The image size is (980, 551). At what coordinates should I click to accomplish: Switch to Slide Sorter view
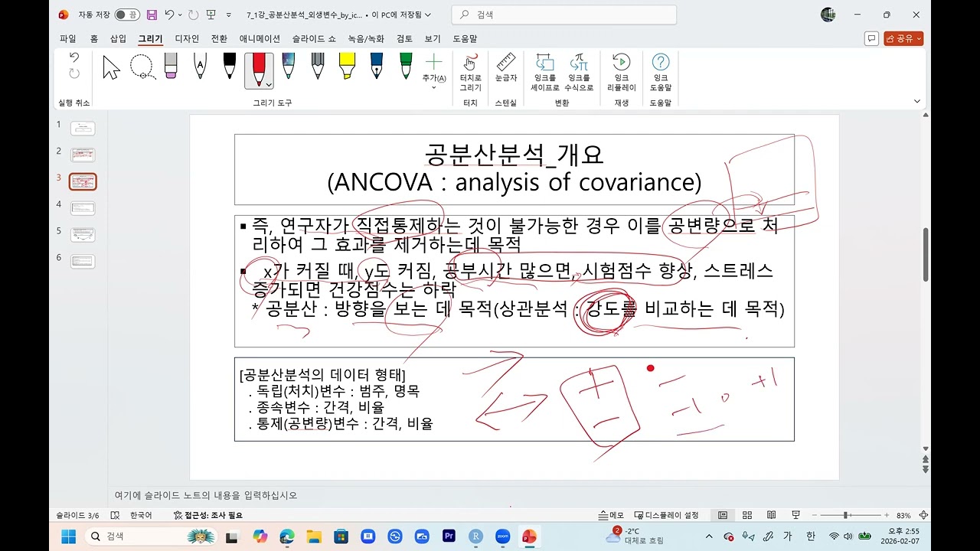tap(747, 515)
